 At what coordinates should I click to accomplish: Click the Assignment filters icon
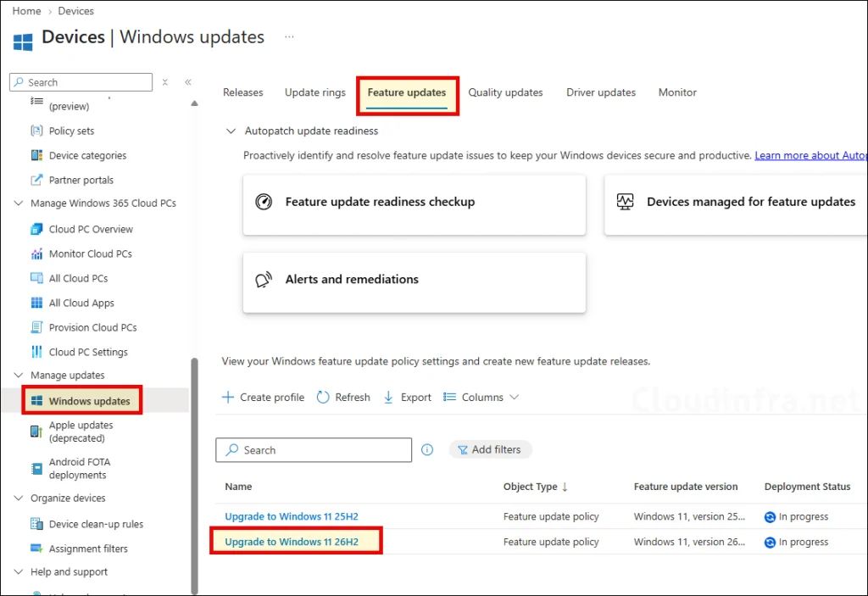pos(36,549)
